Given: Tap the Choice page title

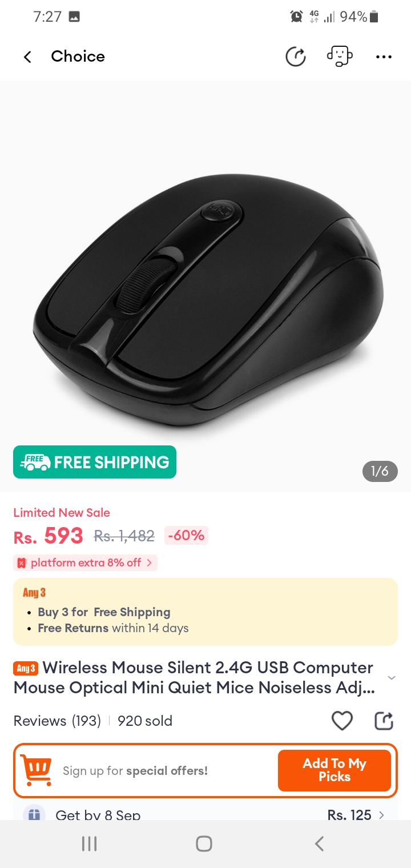Looking at the screenshot, I should (78, 57).
